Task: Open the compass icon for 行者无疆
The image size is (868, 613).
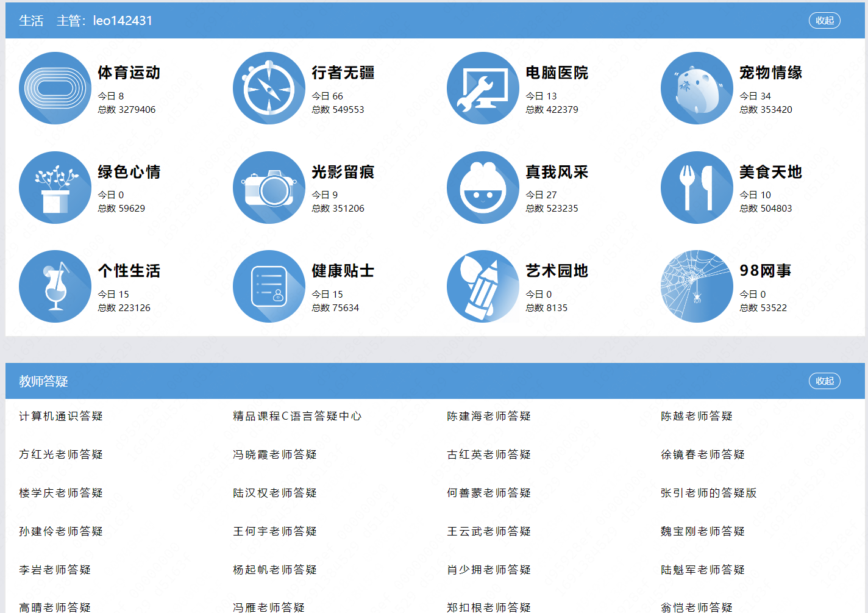Action: coord(269,88)
